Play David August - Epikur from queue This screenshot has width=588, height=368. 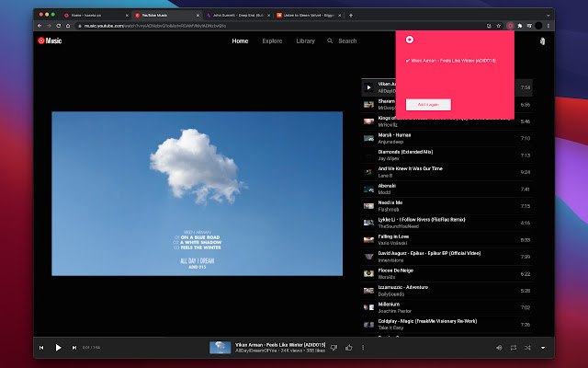(447, 257)
